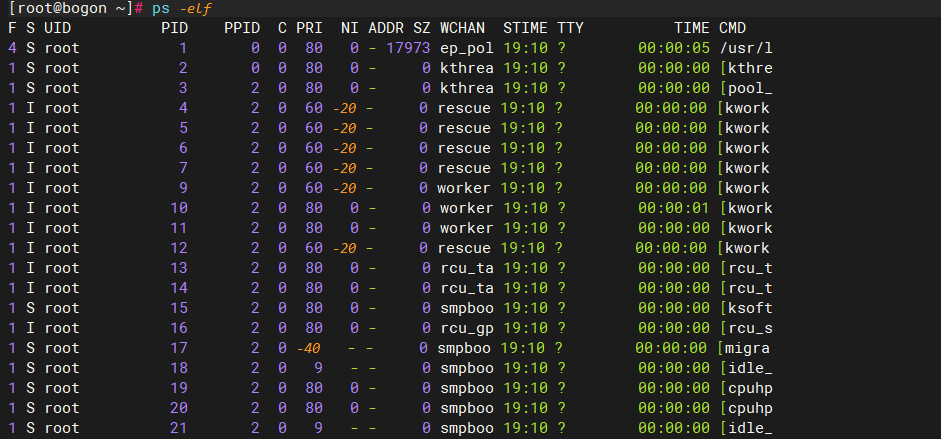Image resolution: width=941 pixels, height=439 pixels.
Task: Click the NI column header
Action: point(349,28)
